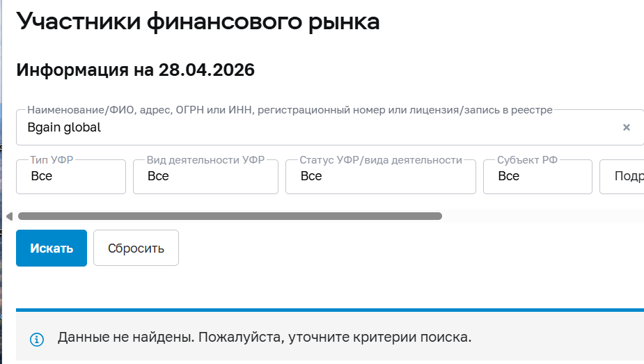This screenshot has height=364, width=644.
Task: Click the horizontal scrollbar thumb
Action: coord(230,216)
